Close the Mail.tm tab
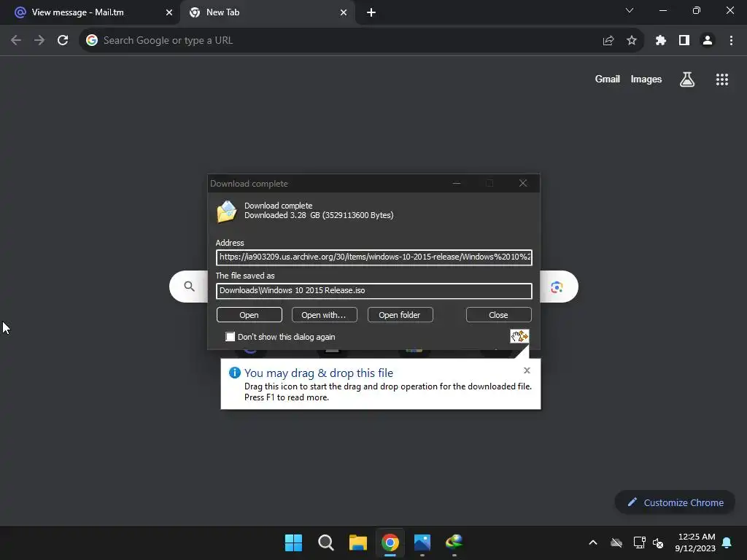The image size is (747, 560). (x=169, y=12)
